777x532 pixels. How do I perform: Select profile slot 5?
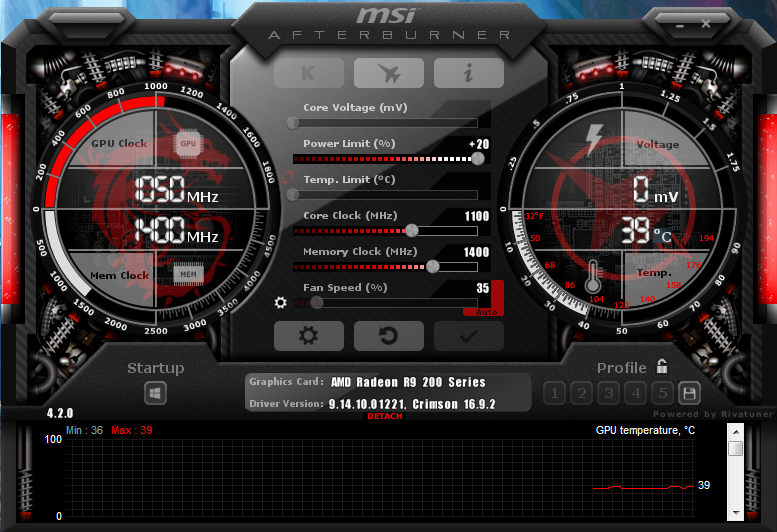663,394
